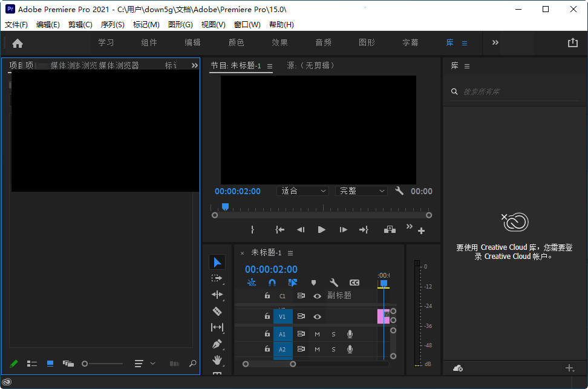The image size is (588, 389).
Task: Mute audio track A1
Action: (317, 334)
